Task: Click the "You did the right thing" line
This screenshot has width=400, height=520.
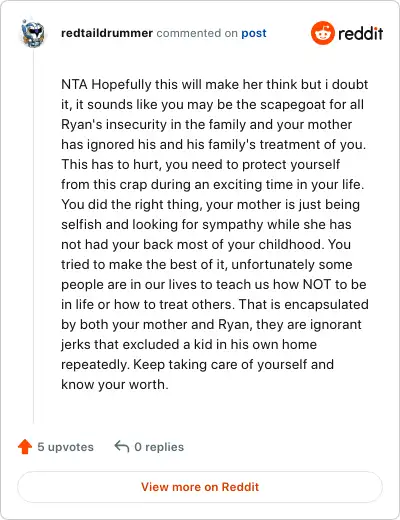Action: [211, 204]
